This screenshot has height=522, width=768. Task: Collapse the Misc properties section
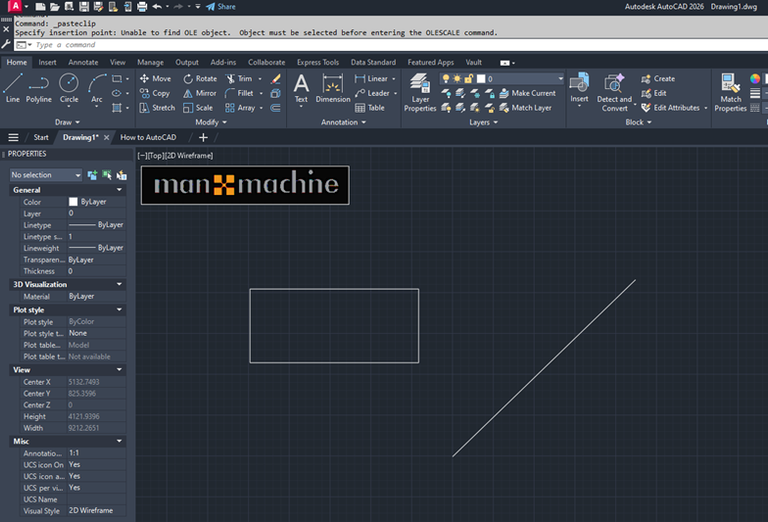119,441
